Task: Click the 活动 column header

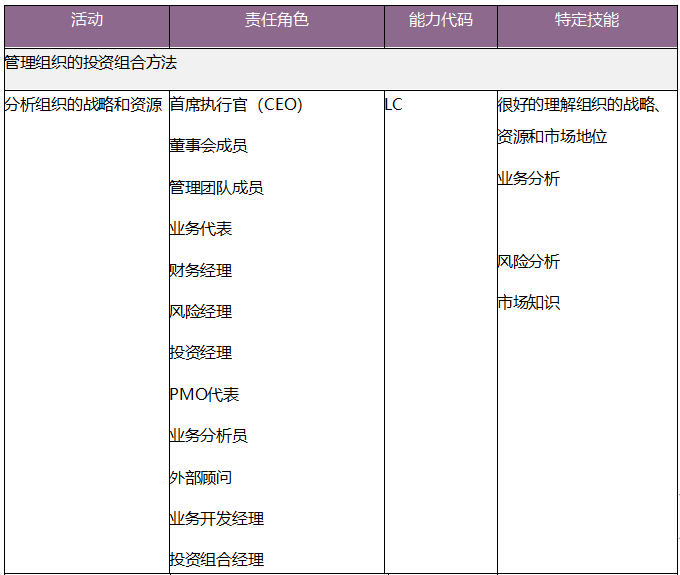Action: [x=87, y=20]
